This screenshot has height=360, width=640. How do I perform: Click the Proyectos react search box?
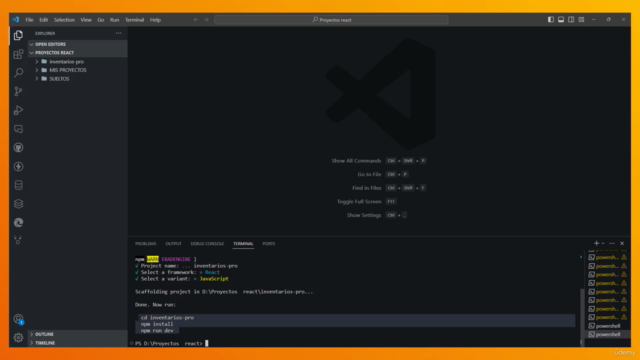(x=331, y=20)
